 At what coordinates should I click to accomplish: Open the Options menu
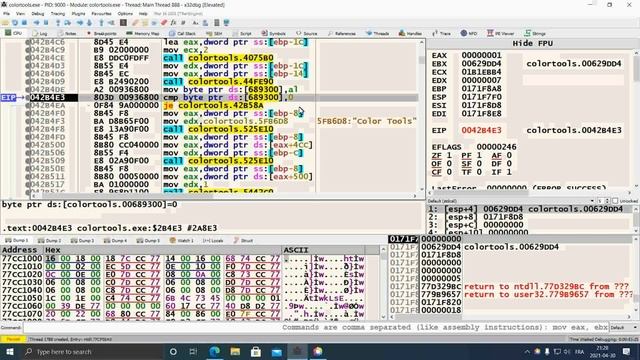[125, 13]
